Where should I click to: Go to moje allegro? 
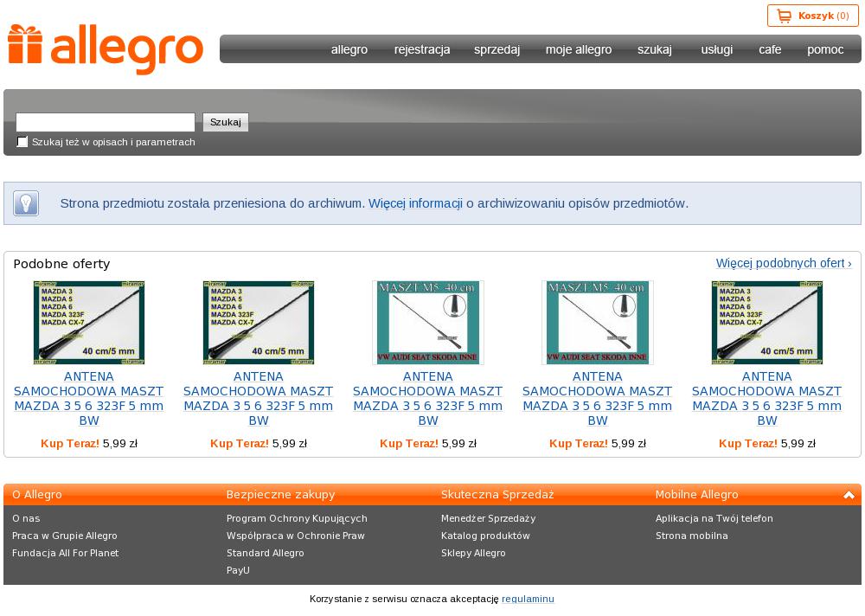click(579, 49)
